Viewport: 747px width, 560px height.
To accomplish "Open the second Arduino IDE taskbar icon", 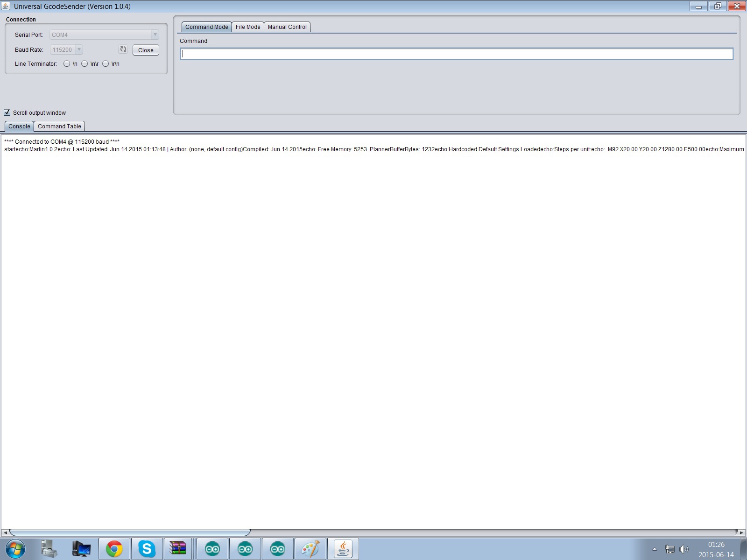I will [x=245, y=549].
